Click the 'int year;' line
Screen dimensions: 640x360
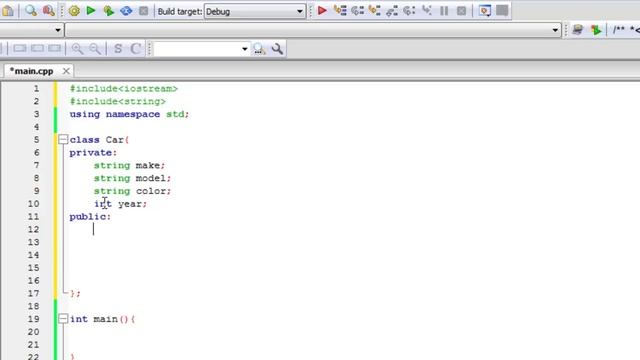[x=120, y=204]
